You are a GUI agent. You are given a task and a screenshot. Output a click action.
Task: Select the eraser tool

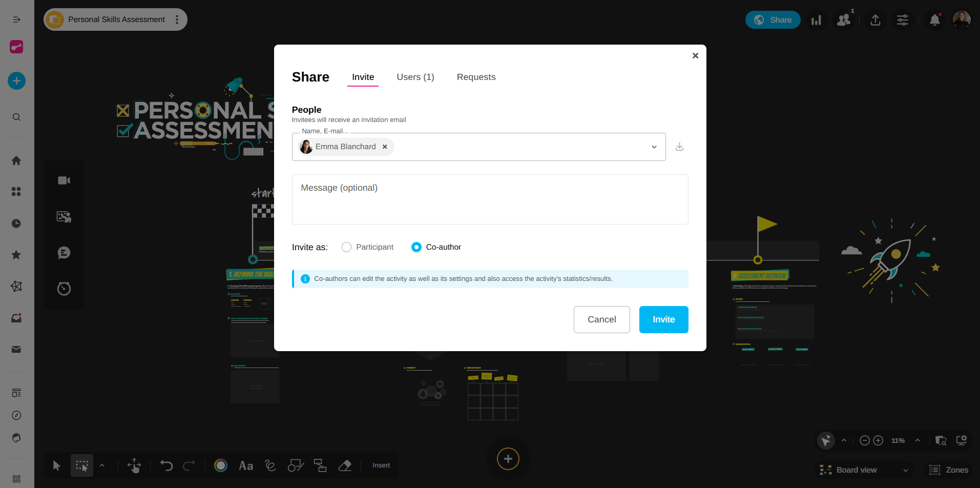[x=345, y=465]
